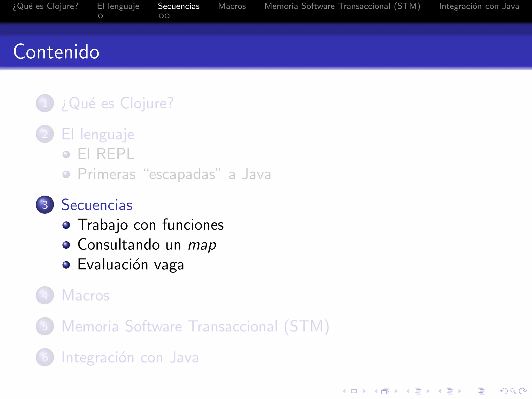The height and width of the screenshot is (399, 532).
Task: Click the section navigation icon
Action: [x=450, y=391]
